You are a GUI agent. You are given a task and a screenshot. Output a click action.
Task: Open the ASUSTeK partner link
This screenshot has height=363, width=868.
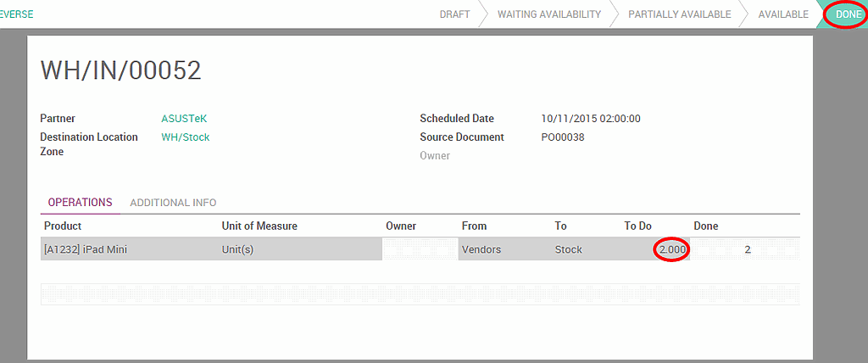[184, 119]
